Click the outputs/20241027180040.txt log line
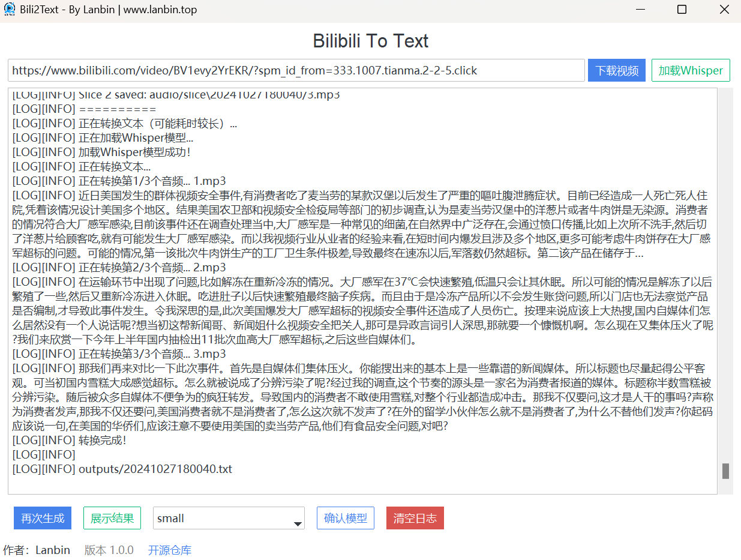The image size is (741, 560). [x=155, y=469]
